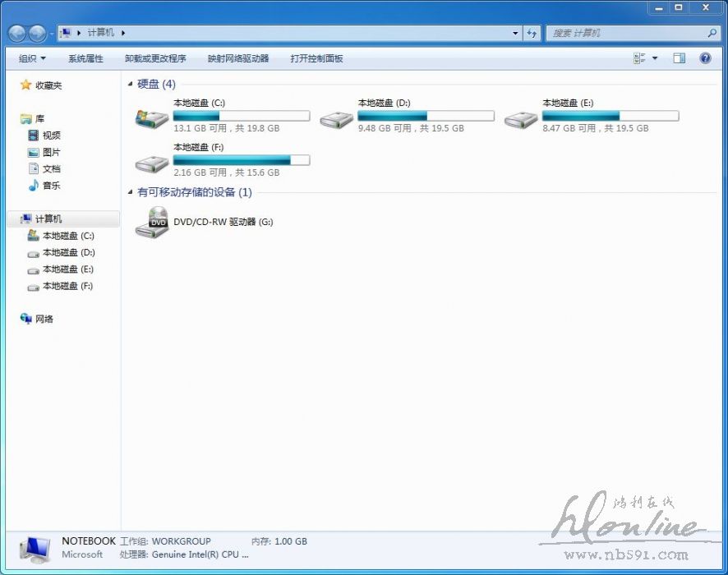Click the C: drive usage bar
The height and width of the screenshot is (575, 728).
241,116
